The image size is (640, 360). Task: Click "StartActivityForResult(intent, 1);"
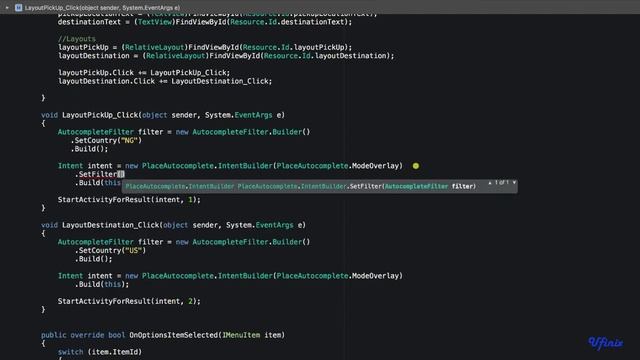[x=129, y=200]
